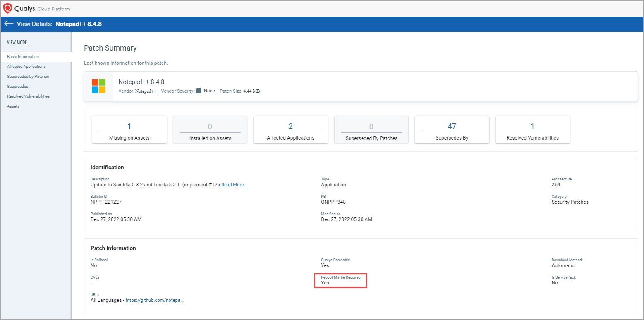
Task: Click the Installed on Assets card
Action: tap(210, 130)
